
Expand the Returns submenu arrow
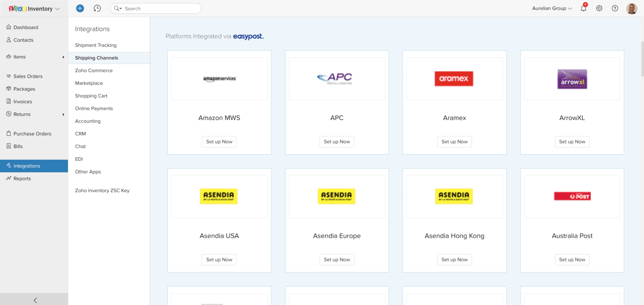click(x=63, y=114)
